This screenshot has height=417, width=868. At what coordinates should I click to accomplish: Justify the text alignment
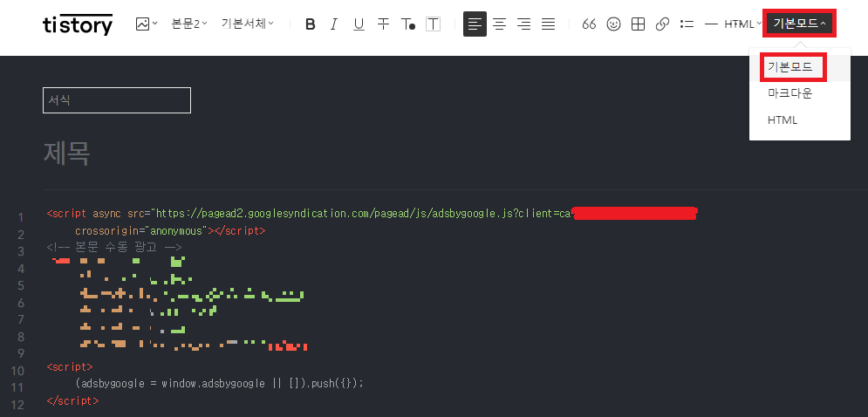click(548, 24)
